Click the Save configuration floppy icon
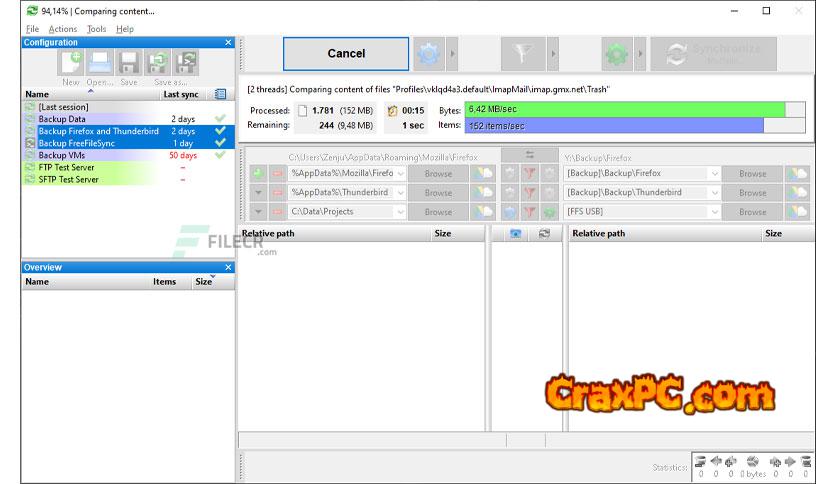Screen dimensions: 836x484 pyautogui.click(x=128, y=63)
